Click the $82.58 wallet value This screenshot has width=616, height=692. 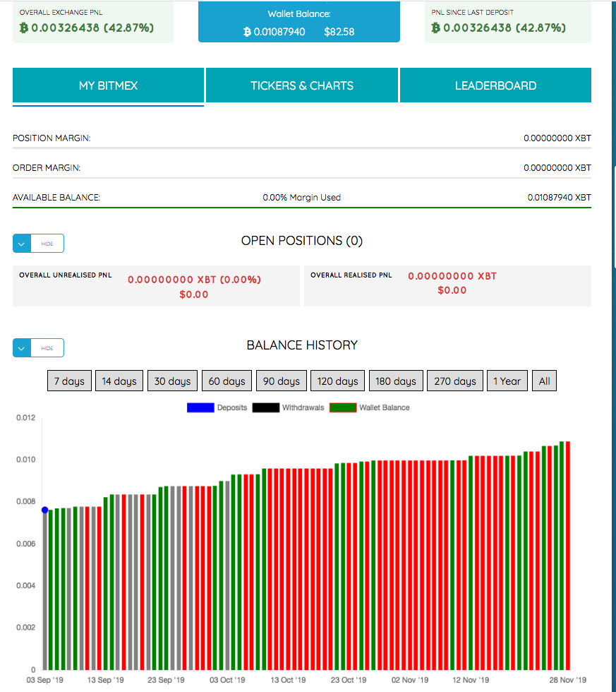(x=339, y=32)
